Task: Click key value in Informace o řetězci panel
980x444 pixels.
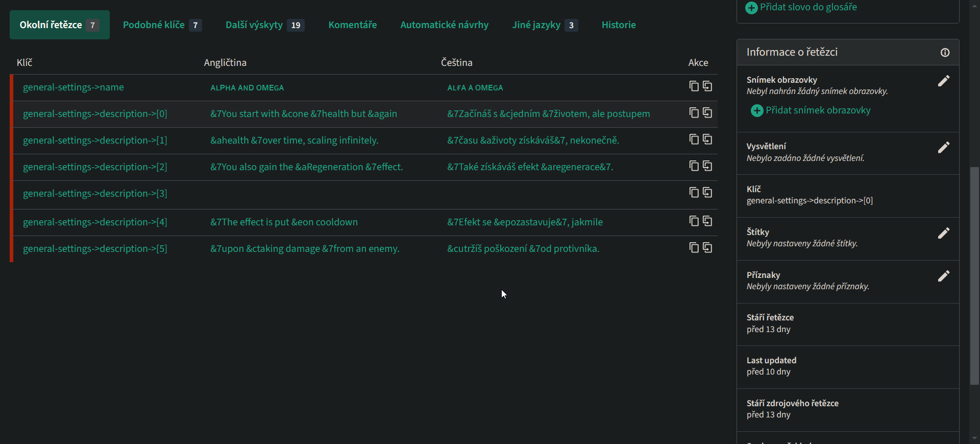Action: tap(810, 201)
